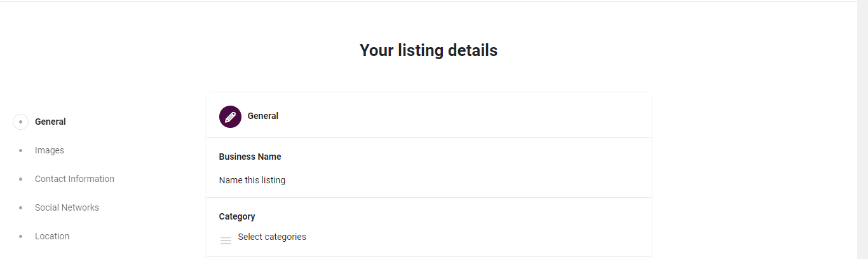The image size is (868, 259).
Task: Click the bullet dot beside Location
Action: click(x=20, y=237)
